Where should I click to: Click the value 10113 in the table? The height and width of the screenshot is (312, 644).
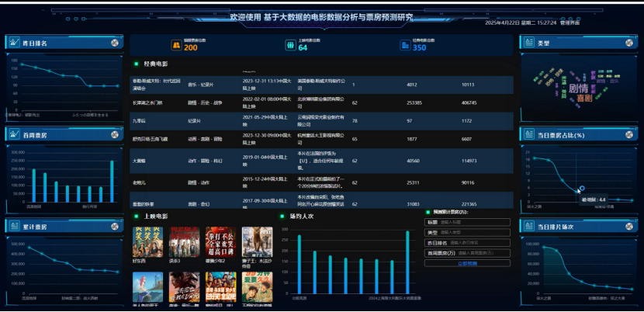[x=468, y=85]
